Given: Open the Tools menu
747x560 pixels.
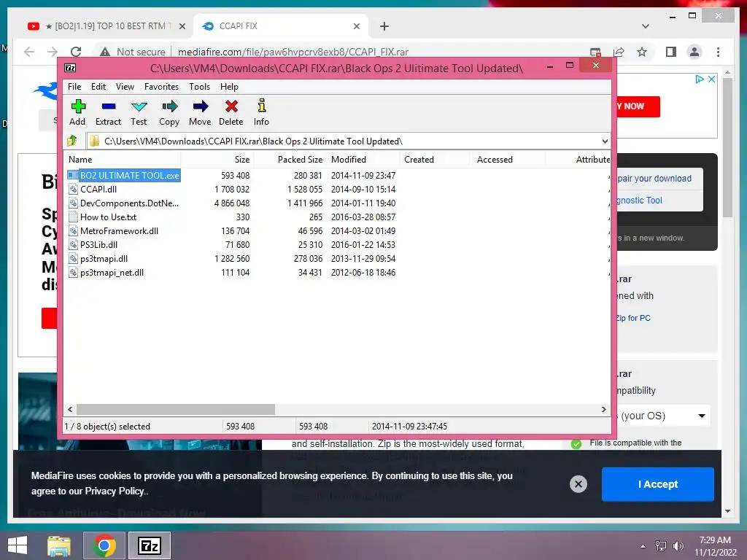Looking at the screenshot, I should click(199, 87).
